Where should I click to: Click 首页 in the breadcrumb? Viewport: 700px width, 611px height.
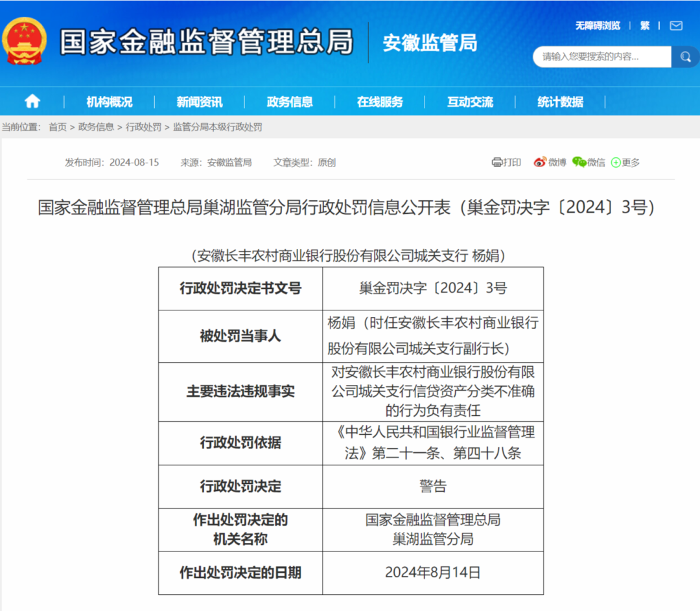click(x=58, y=127)
